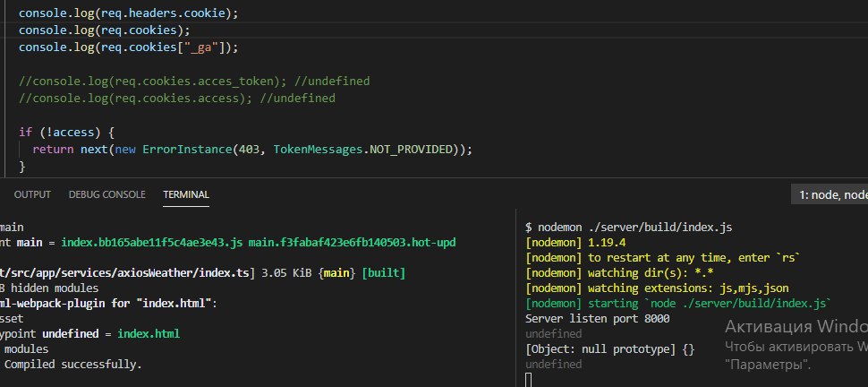Click the commented req.cookies.acces_token line
The width and height of the screenshot is (868, 387).
(x=194, y=81)
